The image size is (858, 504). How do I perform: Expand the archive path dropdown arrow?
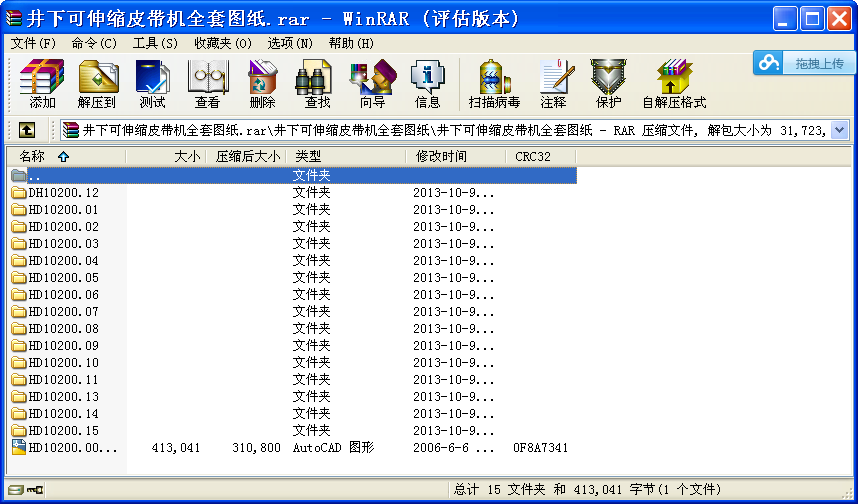(x=839, y=130)
